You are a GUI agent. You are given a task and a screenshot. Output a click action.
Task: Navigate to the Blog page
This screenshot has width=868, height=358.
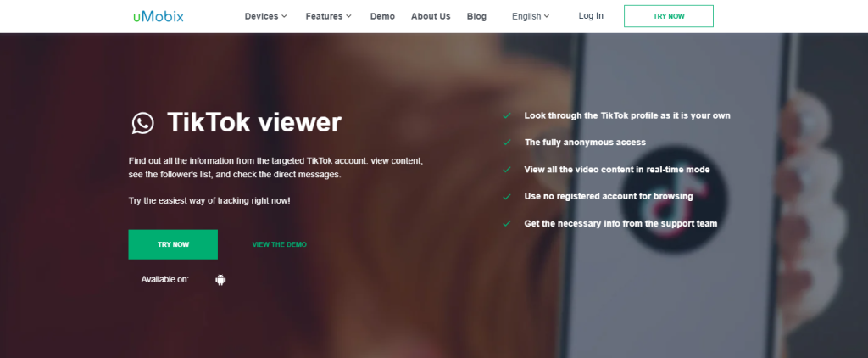click(x=476, y=16)
